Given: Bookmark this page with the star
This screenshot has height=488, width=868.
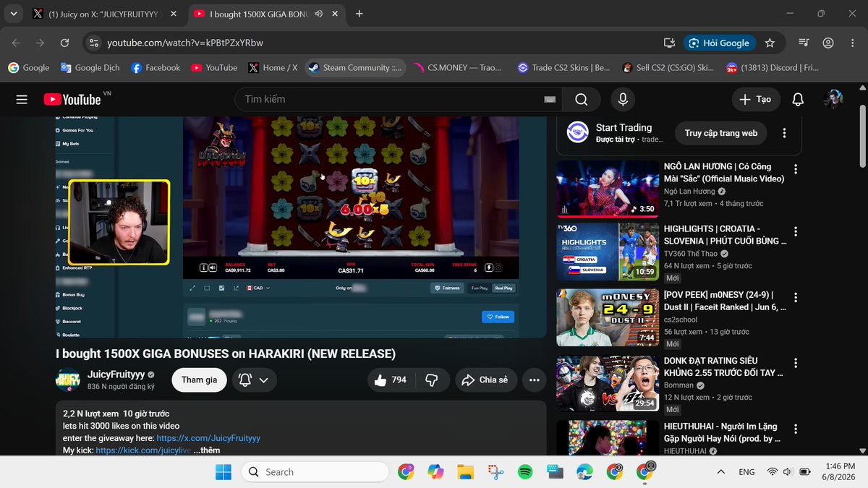Looking at the screenshot, I should (770, 43).
